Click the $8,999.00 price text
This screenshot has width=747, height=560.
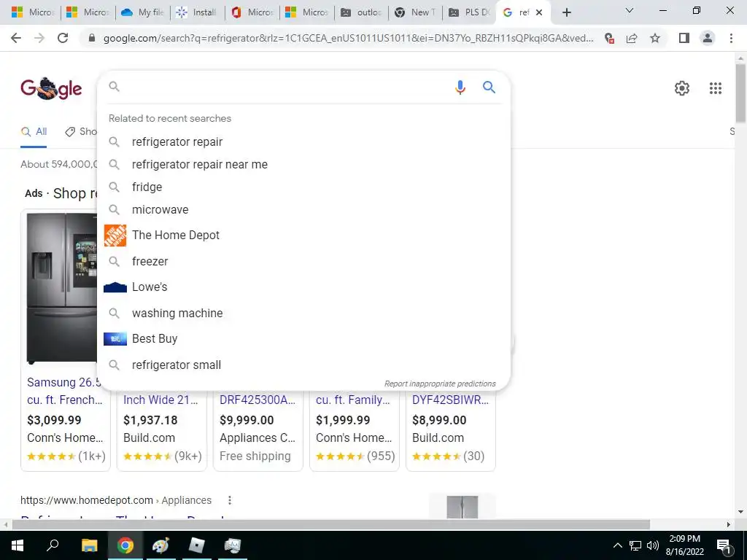(439, 420)
